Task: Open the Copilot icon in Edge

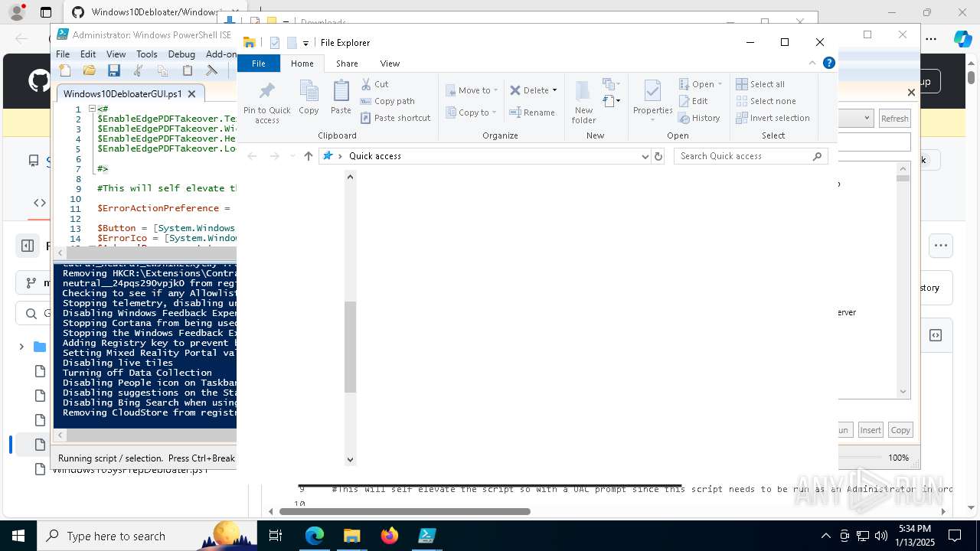Action: click(962, 39)
